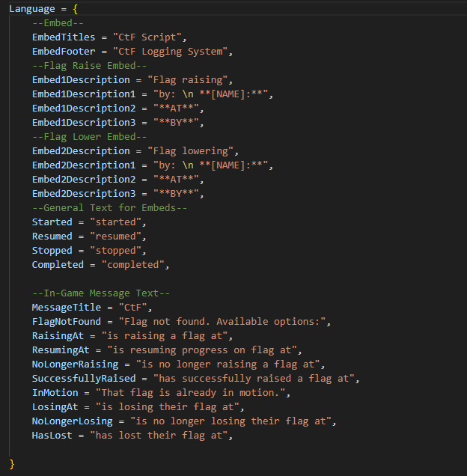Click '--General Text for Embeds--' comment
The height and width of the screenshot is (476, 467).
(109, 208)
